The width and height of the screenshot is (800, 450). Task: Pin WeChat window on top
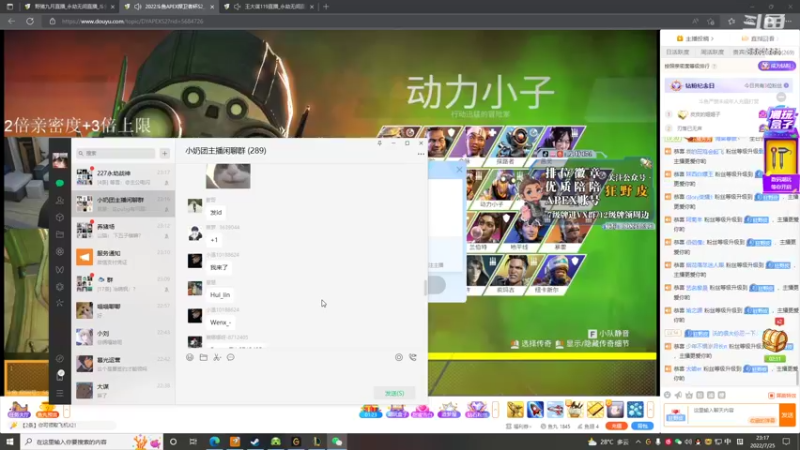380,143
